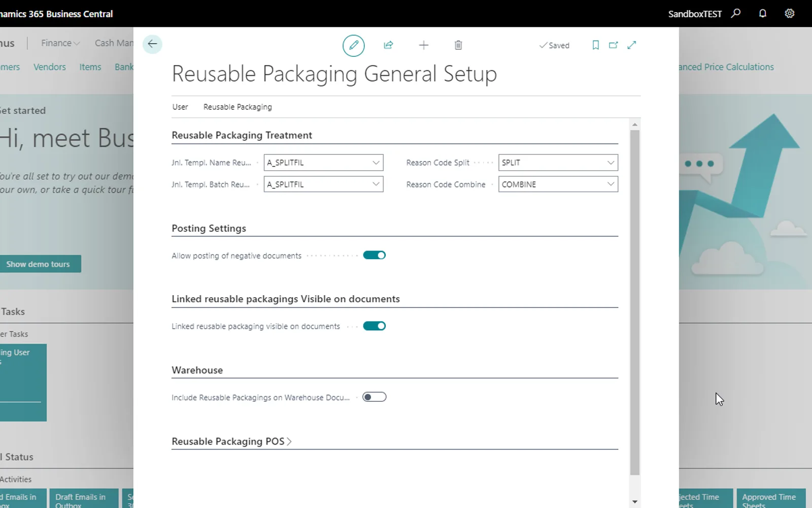The image size is (812, 508).
Task: Open the Reusable Packaging menu tab
Action: (238, 107)
